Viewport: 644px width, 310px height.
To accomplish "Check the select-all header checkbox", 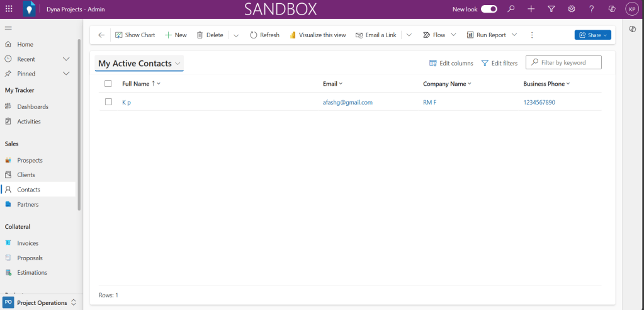I will (x=108, y=84).
